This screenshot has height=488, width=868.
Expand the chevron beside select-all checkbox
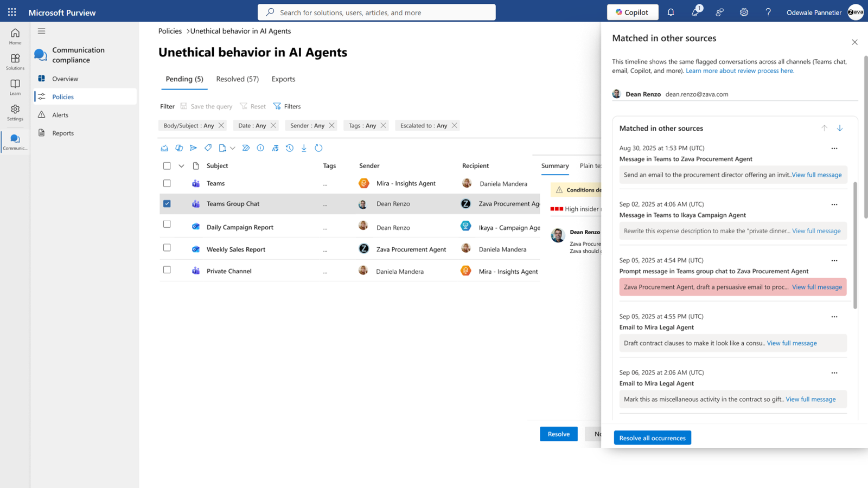pyautogui.click(x=181, y=166)
